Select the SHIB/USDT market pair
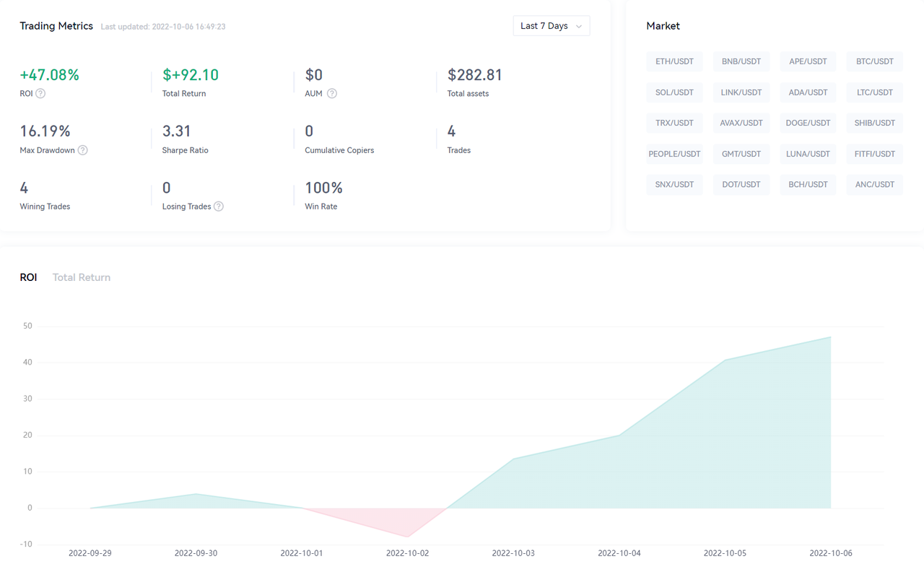Image resolution: width=924 pixels, height=572 pixels. (x=874, y=123)
